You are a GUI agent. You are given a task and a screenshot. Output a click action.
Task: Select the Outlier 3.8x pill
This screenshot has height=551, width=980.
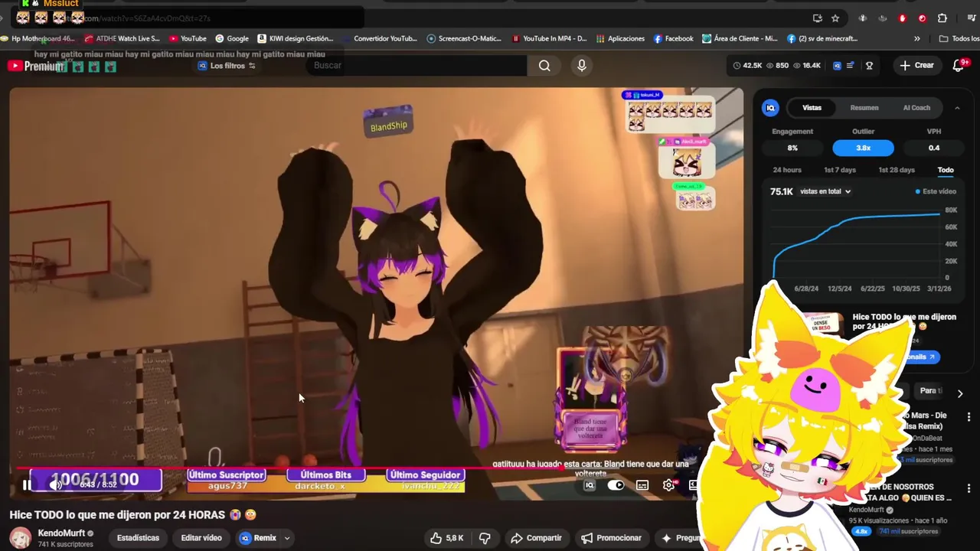coord(863,148)
